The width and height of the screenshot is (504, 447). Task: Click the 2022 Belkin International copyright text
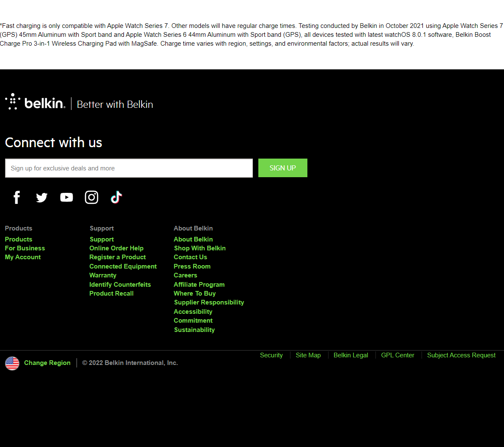[x=130, y=363]
